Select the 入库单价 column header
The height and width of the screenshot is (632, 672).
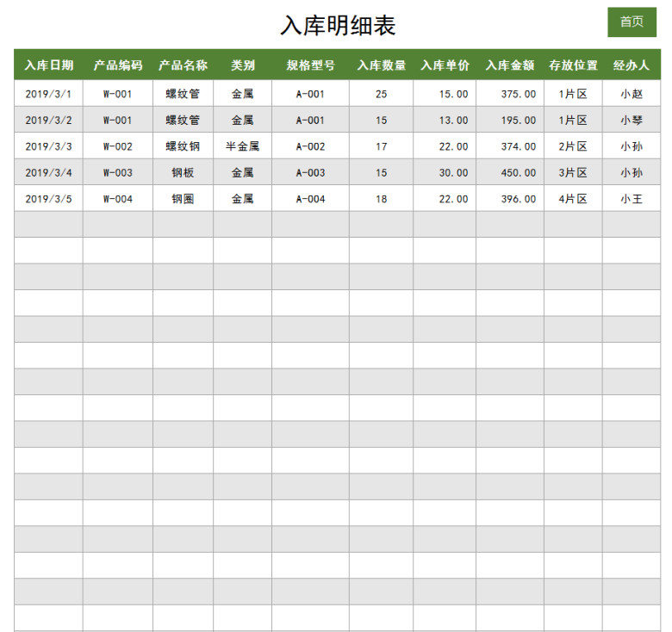point(445,65)
